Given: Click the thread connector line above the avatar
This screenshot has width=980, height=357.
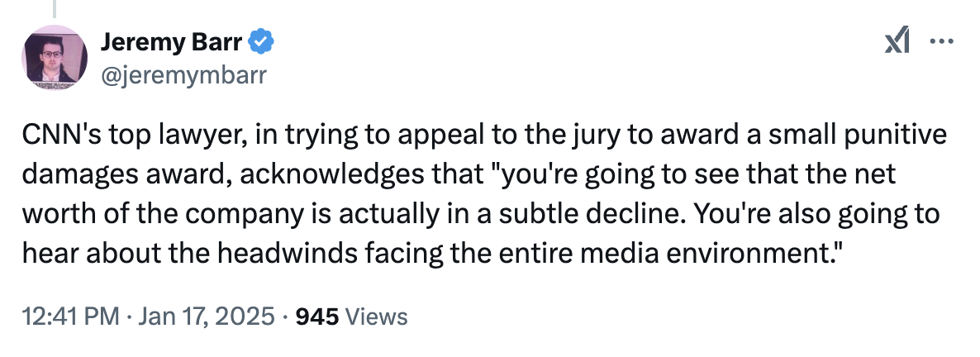Looking at the screenshot, I should click(56, 8).
